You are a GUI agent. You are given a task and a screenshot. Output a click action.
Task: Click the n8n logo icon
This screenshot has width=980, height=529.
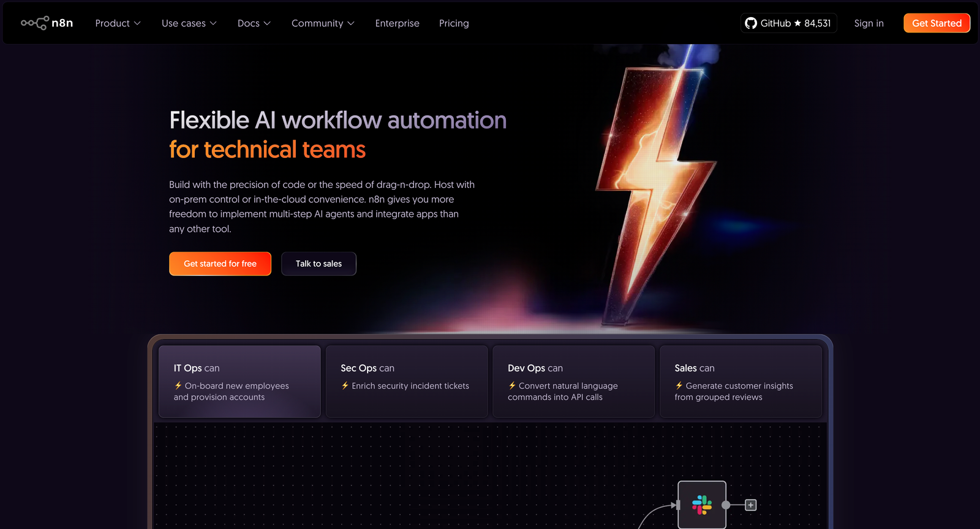click(x=35, y=23)
